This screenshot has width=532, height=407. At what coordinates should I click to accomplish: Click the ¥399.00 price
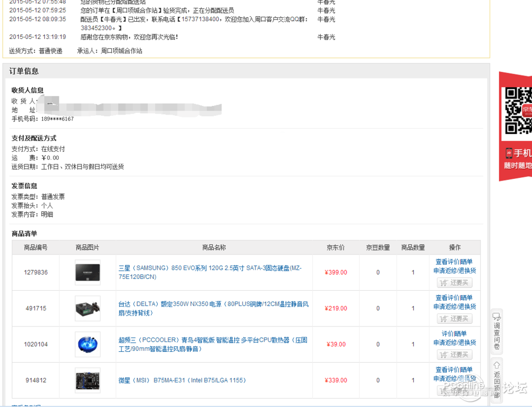[x=336, y=272]
